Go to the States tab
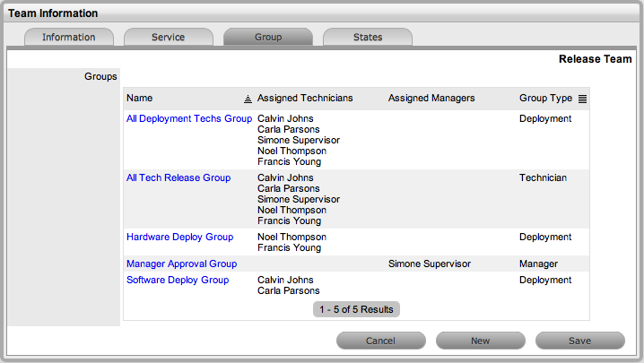This screenshot has width=644, height=363. click(x=367, y=38)
